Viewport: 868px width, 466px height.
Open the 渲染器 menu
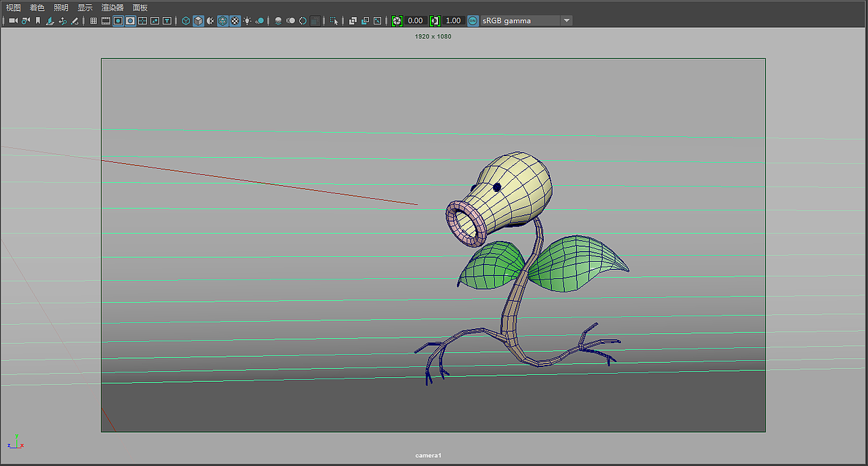113,7
